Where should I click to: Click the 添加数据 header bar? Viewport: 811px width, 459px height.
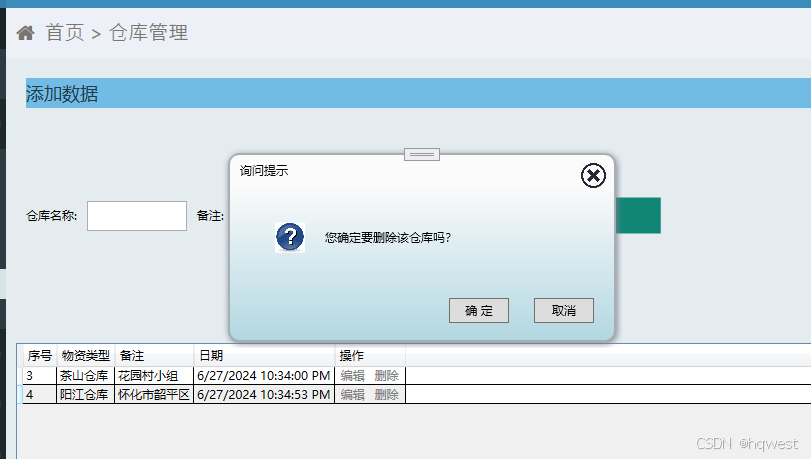point(418,93)
